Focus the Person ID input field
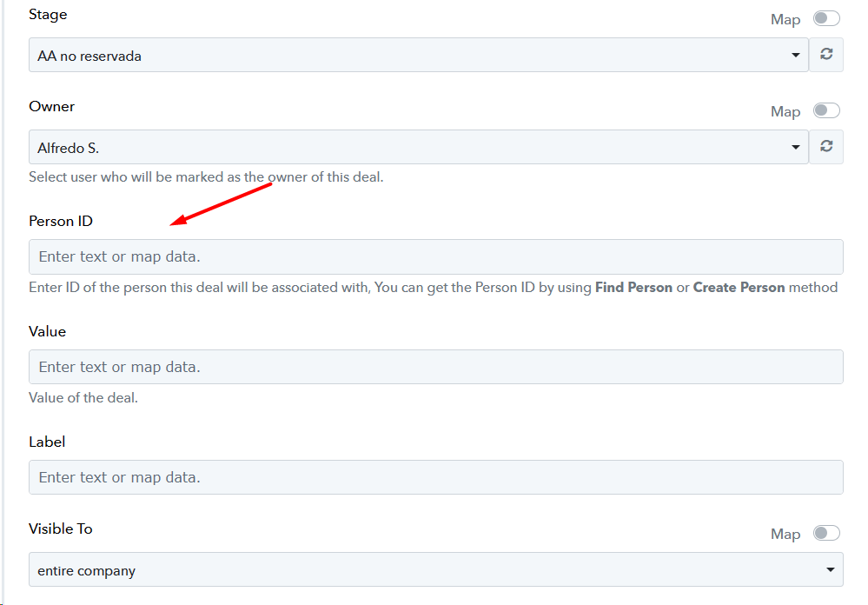 [435, 256]
